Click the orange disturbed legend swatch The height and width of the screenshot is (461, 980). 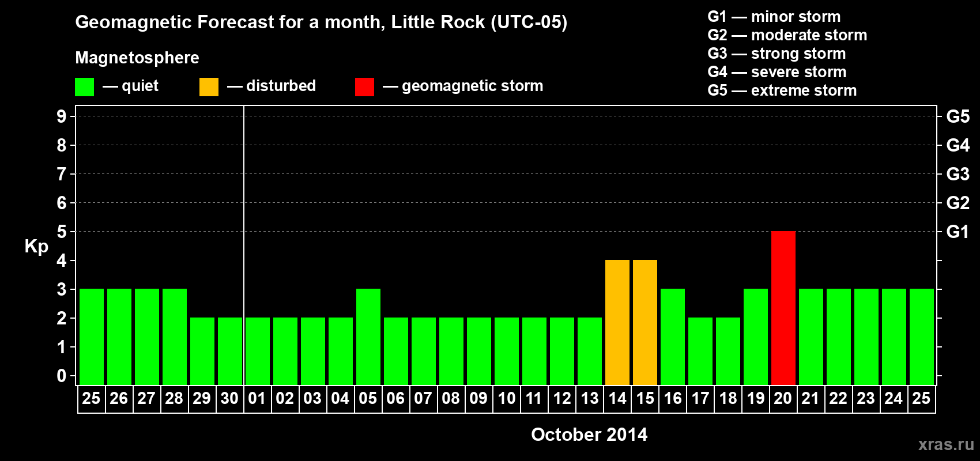(x=209, y=87)
